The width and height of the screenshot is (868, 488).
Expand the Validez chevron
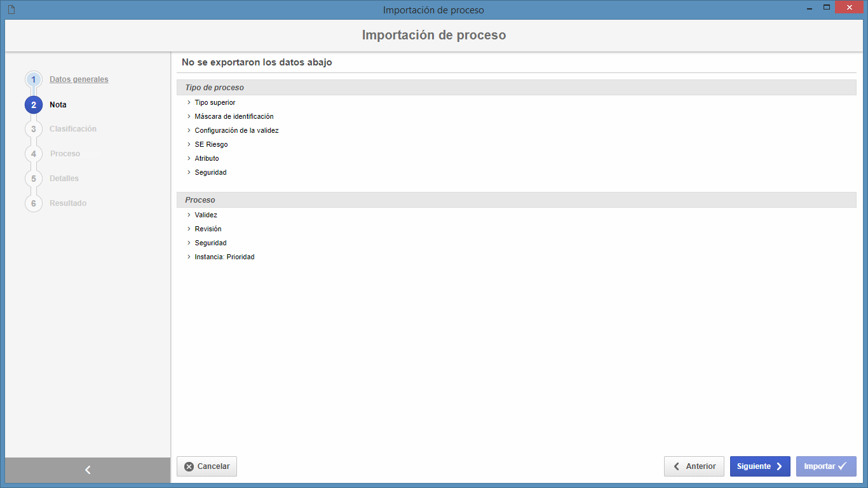(189, 215)
